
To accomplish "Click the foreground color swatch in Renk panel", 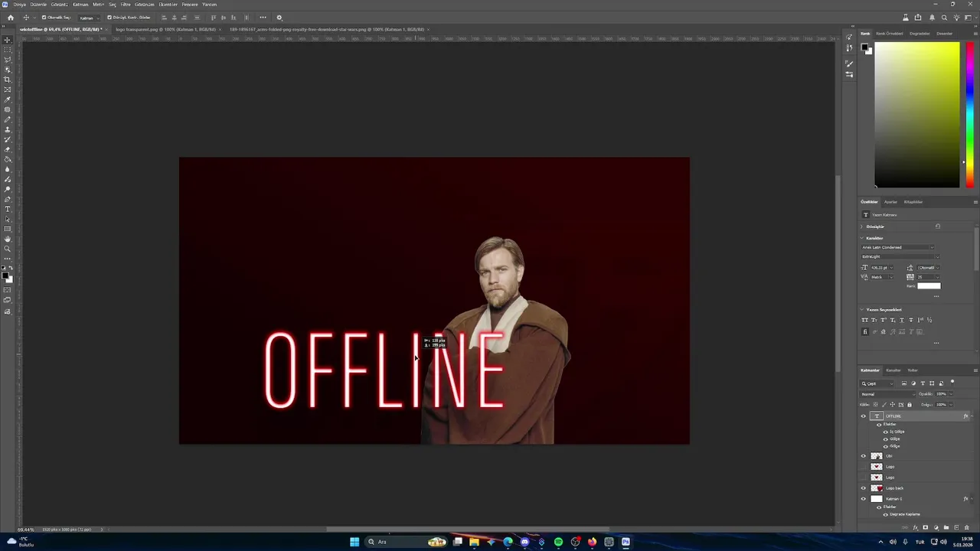I will 864,47.
